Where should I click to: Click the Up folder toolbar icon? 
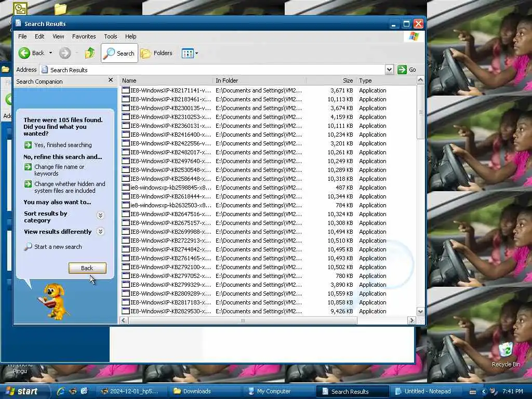[90, 53]
